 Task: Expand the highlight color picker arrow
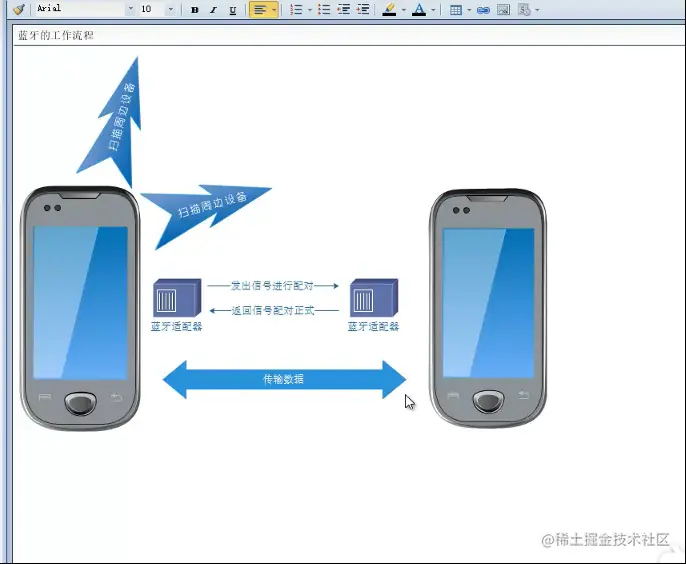[403, 10]
